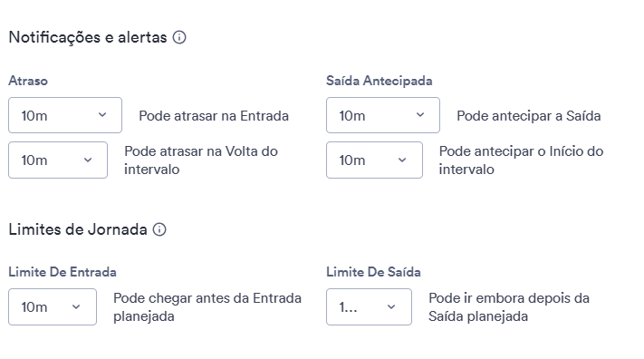The image size is (644, 359).
Task: Expand the antecipar Início do intervalo dropdown
Action: (375, 160)
